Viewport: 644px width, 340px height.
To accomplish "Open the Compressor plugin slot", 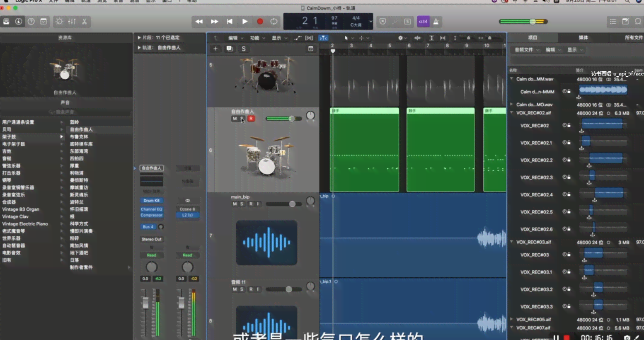I will (x=151, y=215).
